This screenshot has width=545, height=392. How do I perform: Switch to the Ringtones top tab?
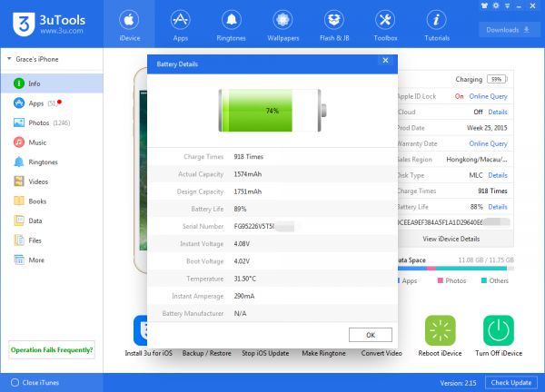tap(231, 25)
